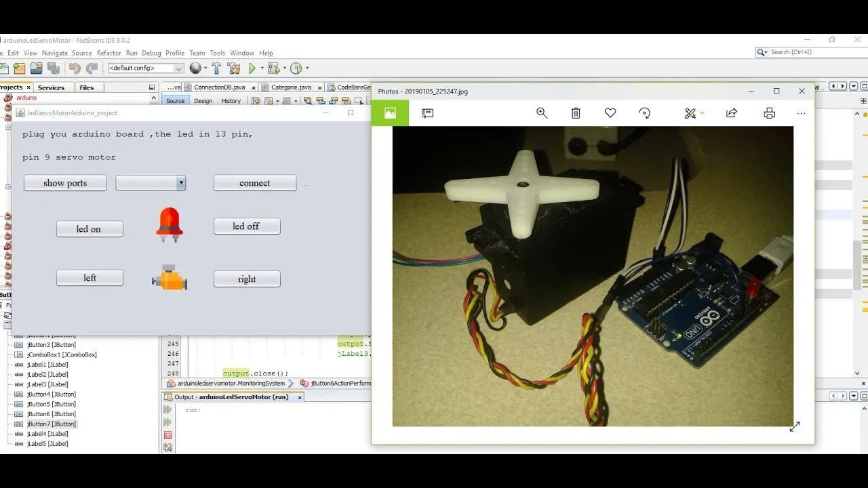
Task: Open the Run Project dropdown arrow
Action: [x=262, y=68]
